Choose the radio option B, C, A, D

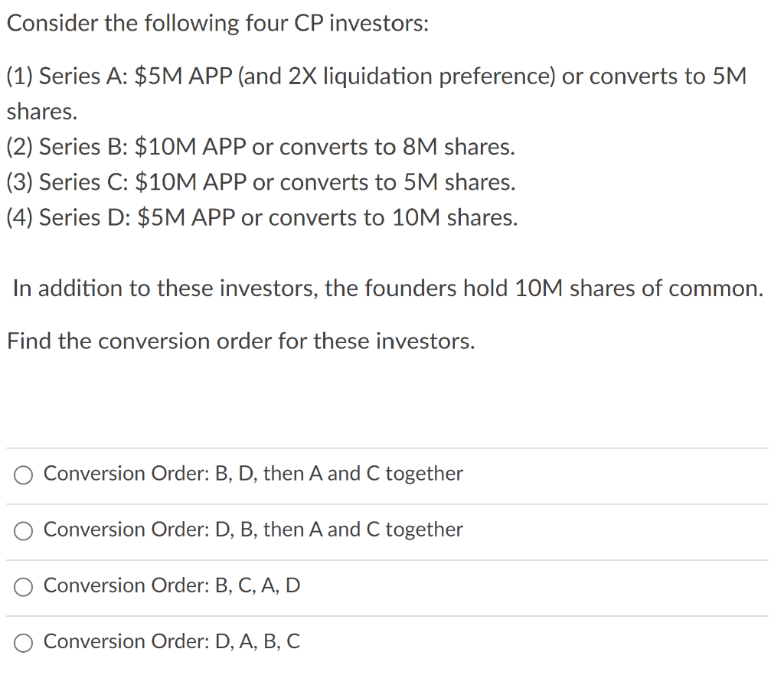pyautogui.click(x=24, y=587)
